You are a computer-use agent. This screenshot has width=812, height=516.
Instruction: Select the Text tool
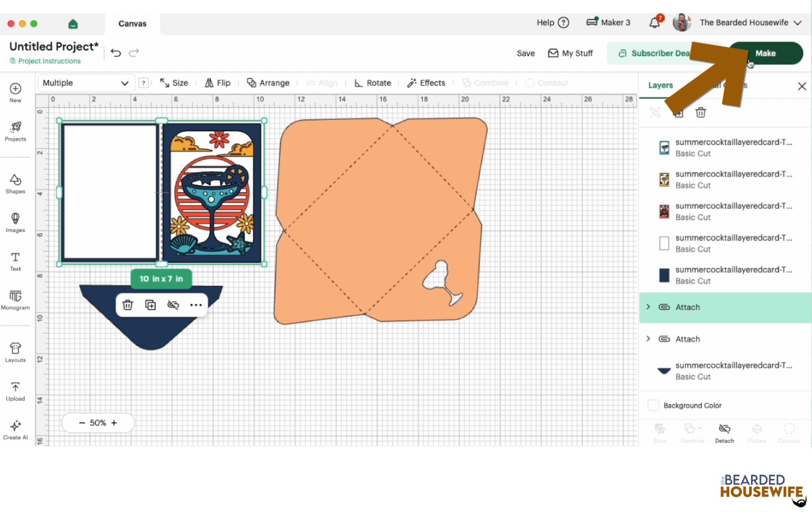point(15,261)
